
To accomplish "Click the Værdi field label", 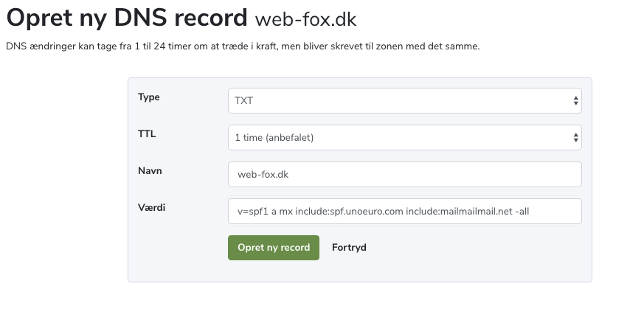I will pyautogui.click(x=152, y=207).
